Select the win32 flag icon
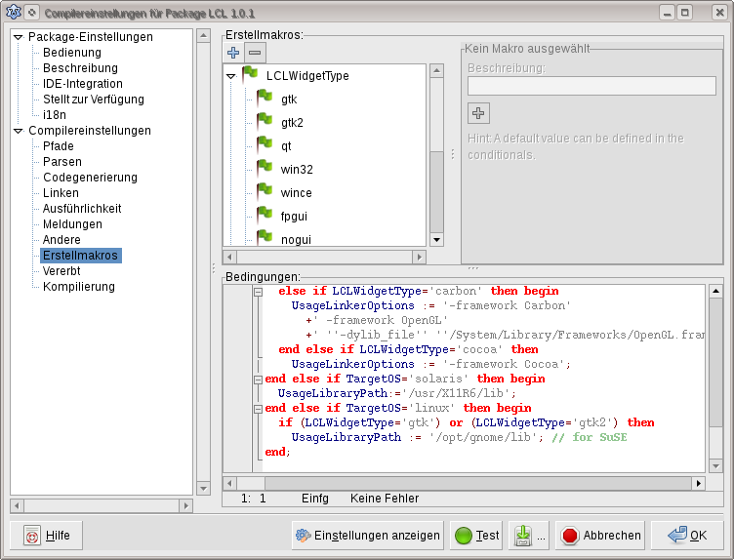This screenshot has height=560, width=734. pyautogui.click(x=264, y=169)
